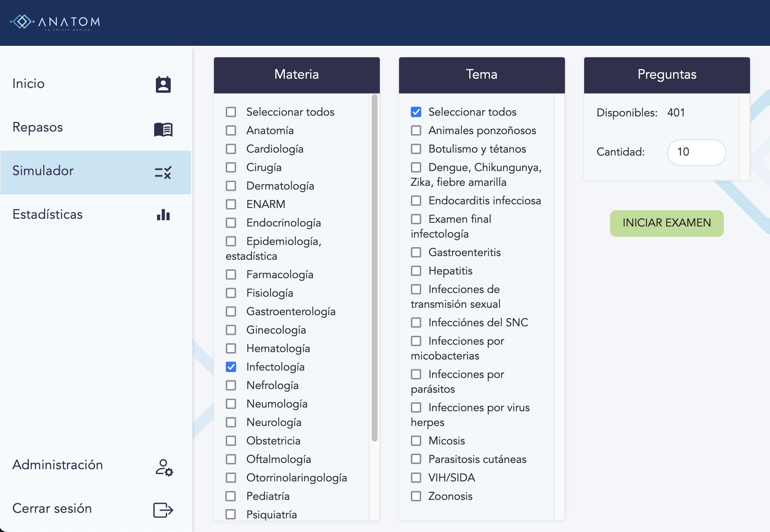Viewport: 770px width, 532px height.
Task: Check the Pediatría subject checkbox
Action: (231, 496)
